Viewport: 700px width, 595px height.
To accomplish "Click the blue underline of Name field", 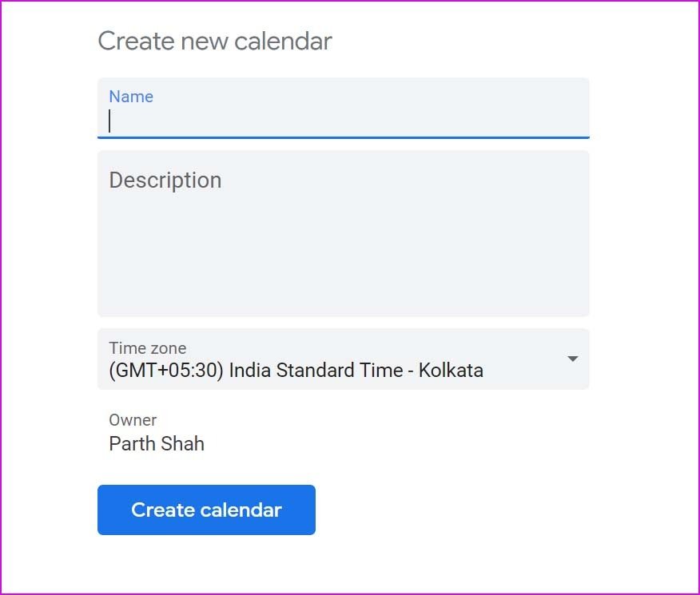I will click(344, 137).
